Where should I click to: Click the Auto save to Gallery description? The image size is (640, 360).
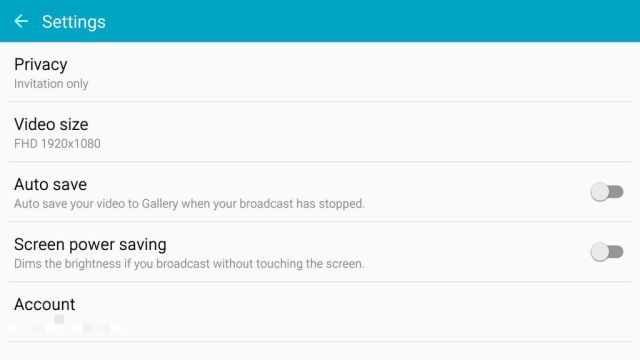(x=189, y=204)
